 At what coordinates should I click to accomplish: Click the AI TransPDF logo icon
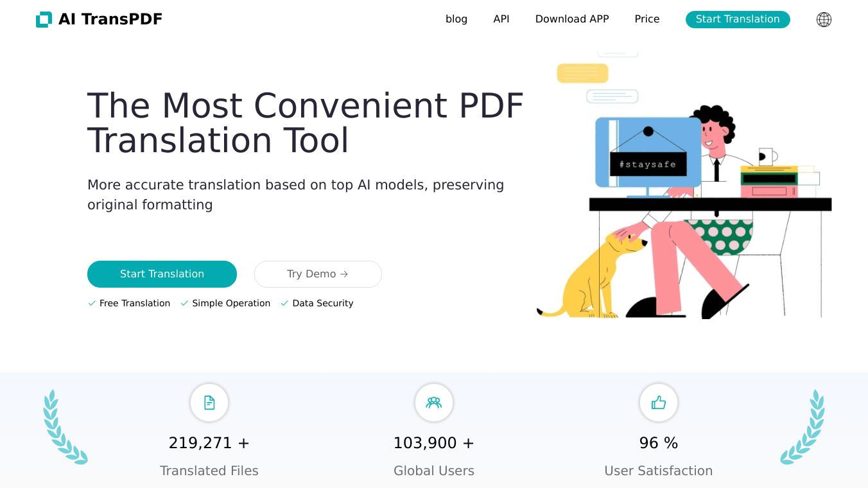(x=44, y=19)
